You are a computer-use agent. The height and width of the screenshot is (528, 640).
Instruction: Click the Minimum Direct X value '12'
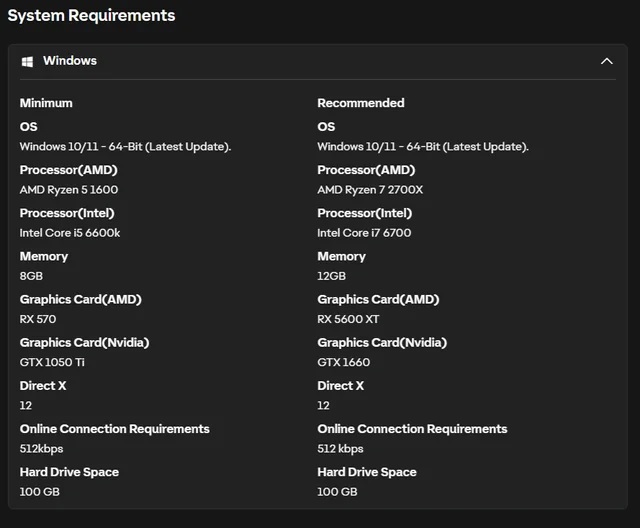pyautogui.click(x=26, y=406)
